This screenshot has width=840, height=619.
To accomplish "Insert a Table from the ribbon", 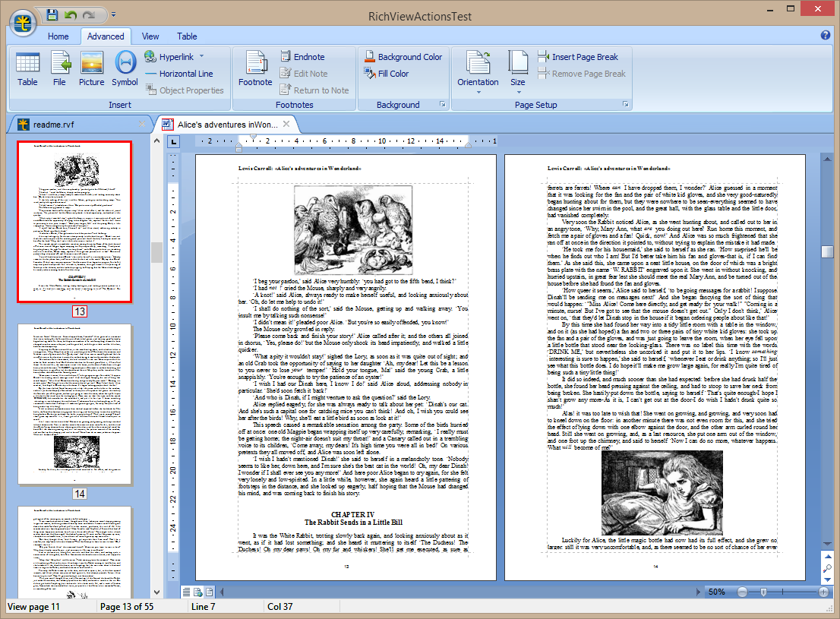I will [27, 70].
